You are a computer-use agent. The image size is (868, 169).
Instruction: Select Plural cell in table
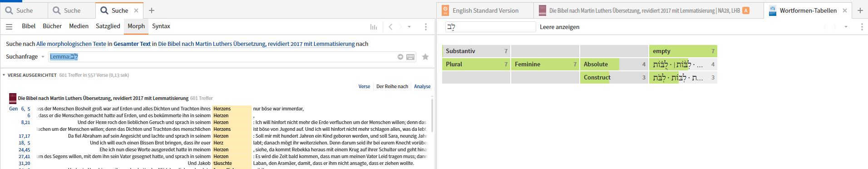coord(476,64)
